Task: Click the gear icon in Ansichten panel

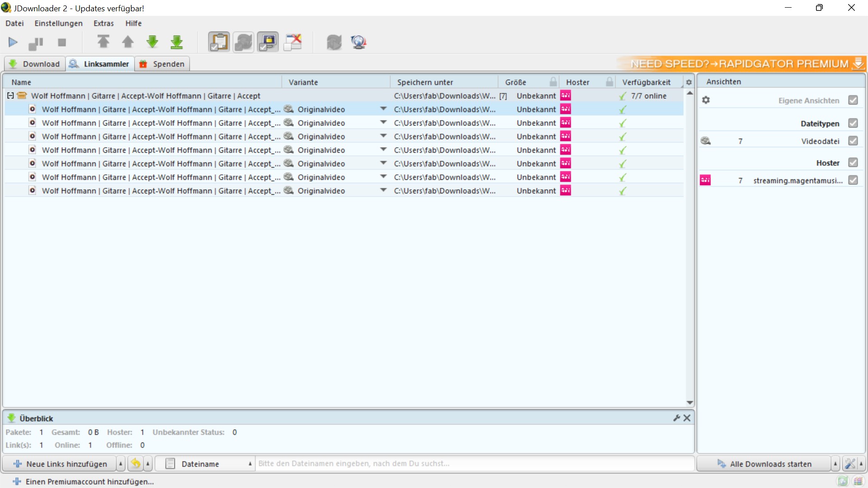Action: [x=706, y=100]
